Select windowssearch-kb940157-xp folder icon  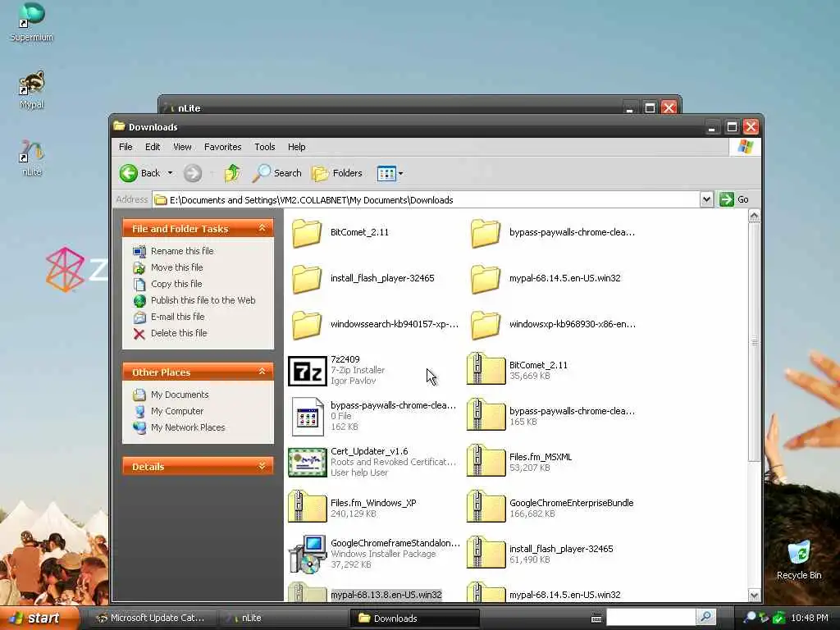coord(307,325)
